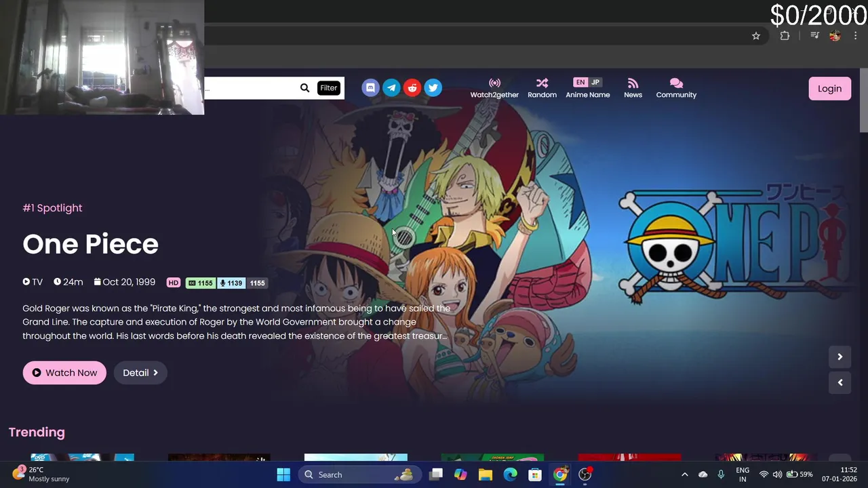868x488 pixels.
Task: Click the OneDrive cloud tray icon
Action: 703,474
